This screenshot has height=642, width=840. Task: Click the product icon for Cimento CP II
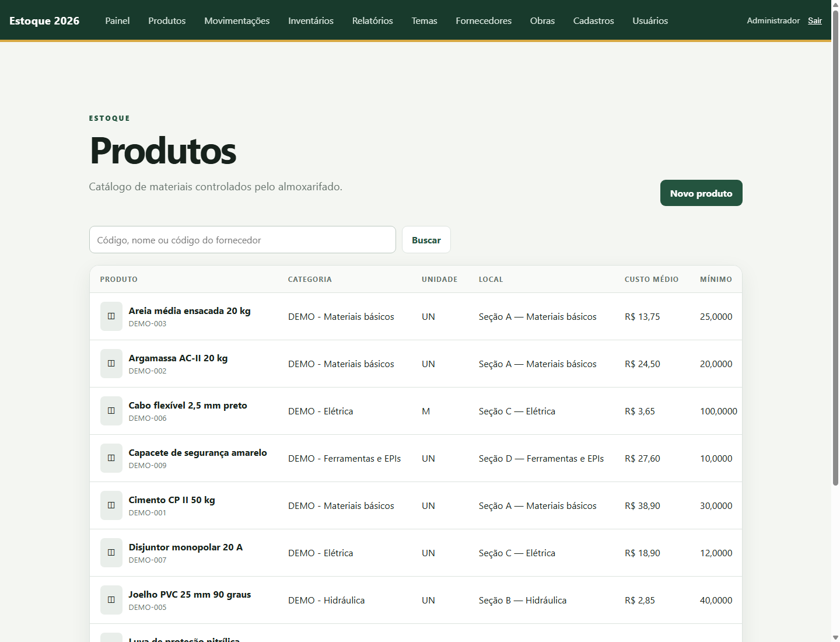pos(111,505)
